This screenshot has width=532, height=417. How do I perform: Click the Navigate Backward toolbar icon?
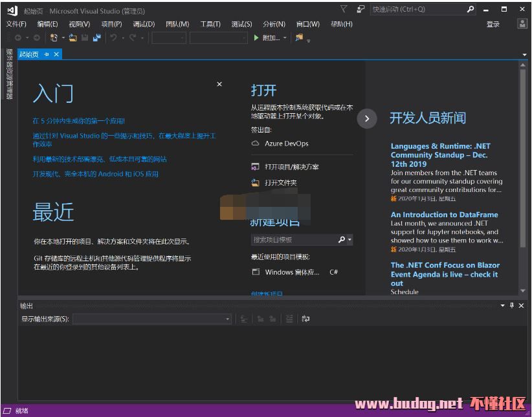click(x=18, y=37)
